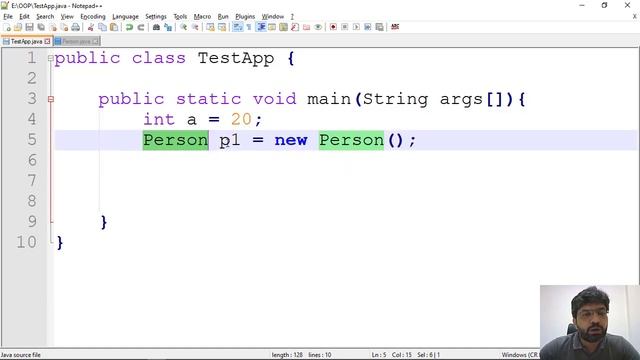Zoom in using the toolbar magnifier icon
Image resolution: width=640 pixels, height=360 pixels.
pyautogui.click(x=183, y=27)
